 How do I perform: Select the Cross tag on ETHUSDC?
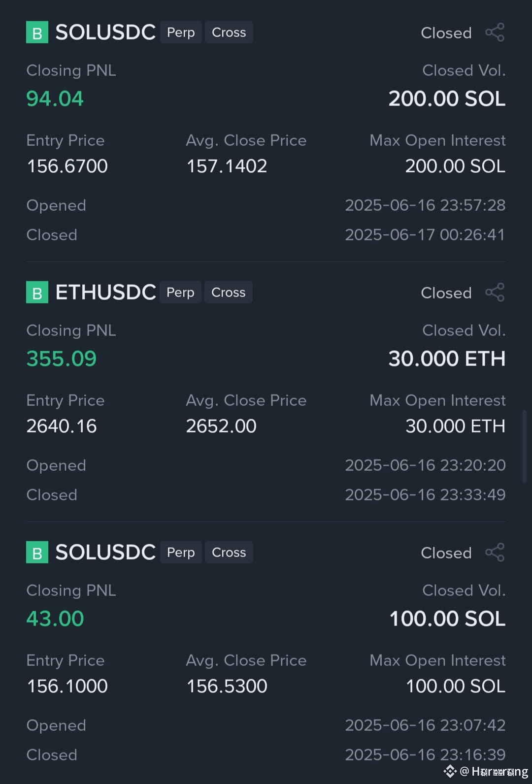coord(229,293)
